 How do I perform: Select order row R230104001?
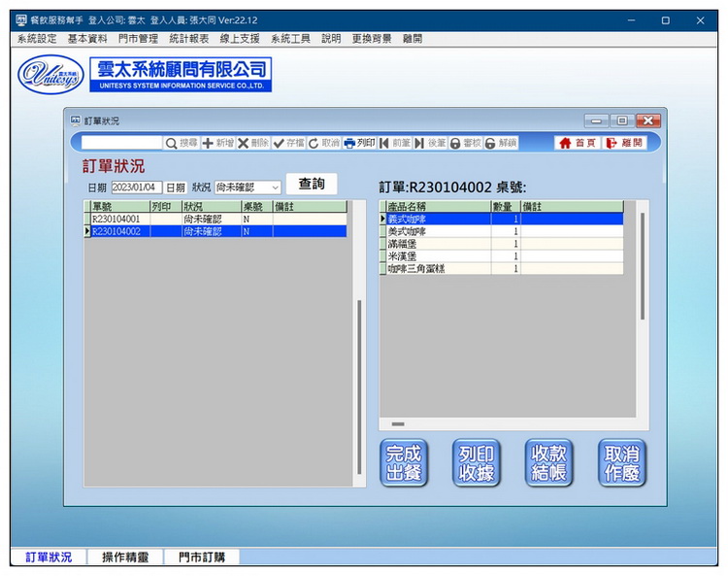point(116,220)
